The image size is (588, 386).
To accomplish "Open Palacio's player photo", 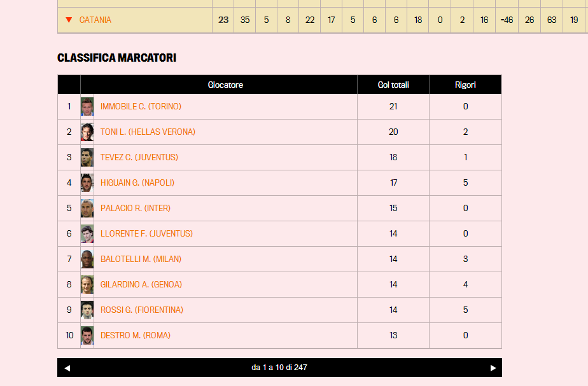I will pos(87,209).
